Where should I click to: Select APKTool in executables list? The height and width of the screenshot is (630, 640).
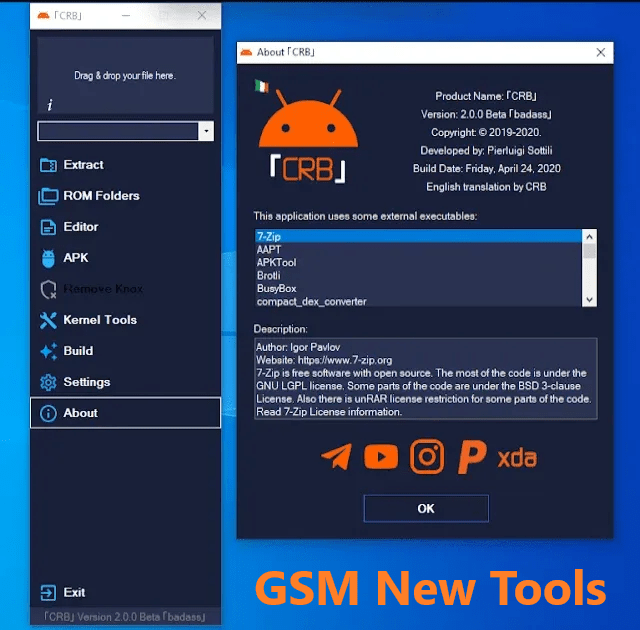coord(418,262)
